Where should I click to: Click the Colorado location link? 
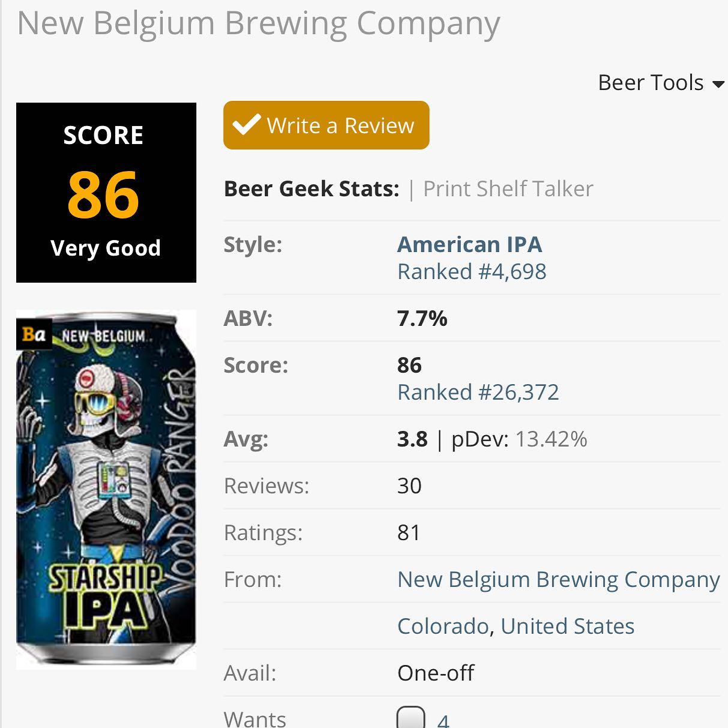click(x=443, y=626)
